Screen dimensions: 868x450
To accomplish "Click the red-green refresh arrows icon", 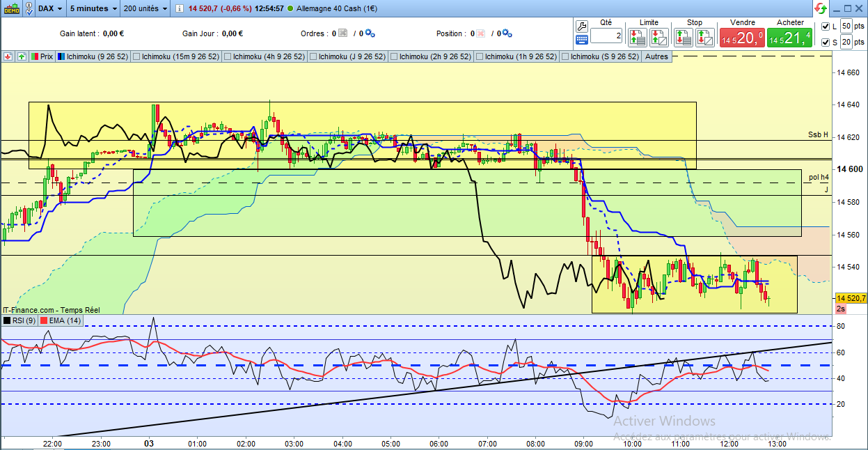I will [x=821, y=8].
